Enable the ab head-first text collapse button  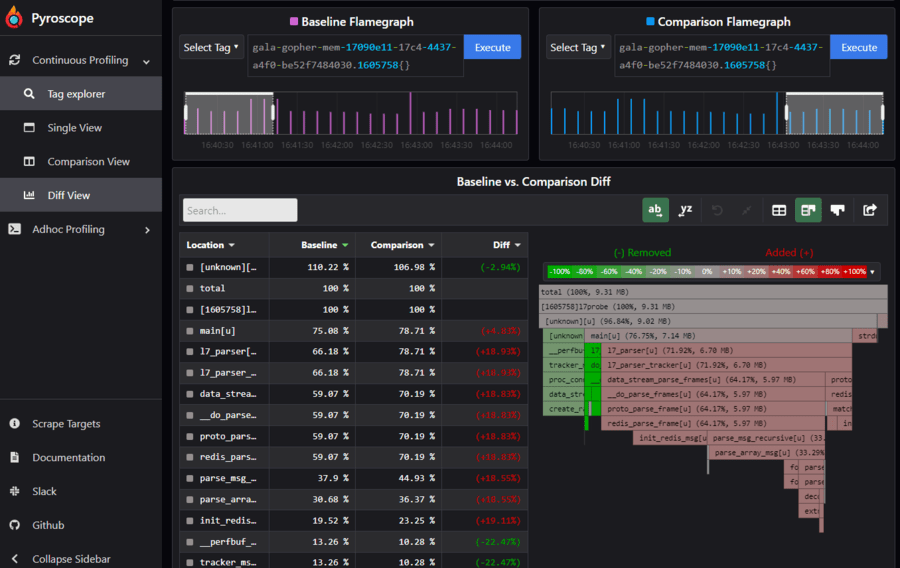tap(655, 210)
